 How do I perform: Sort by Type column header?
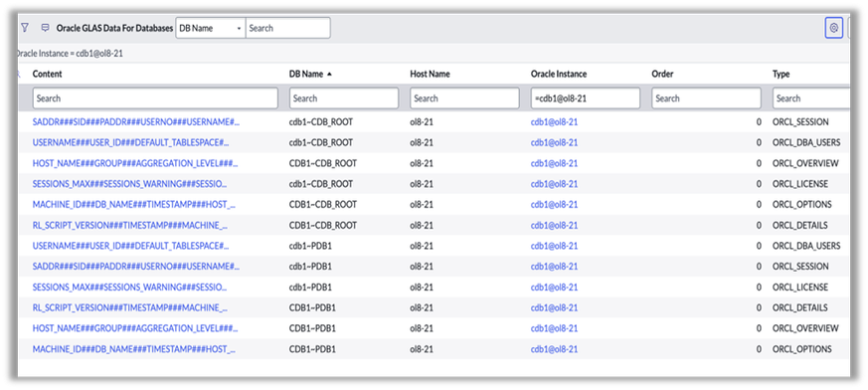coord(781,74)
